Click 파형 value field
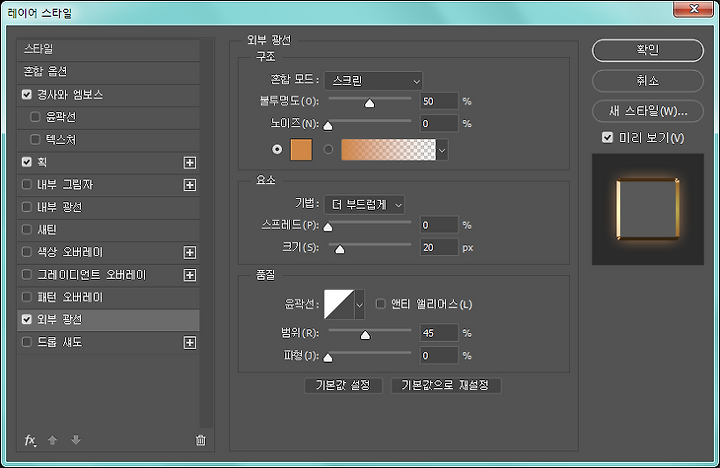 (439, 355)
